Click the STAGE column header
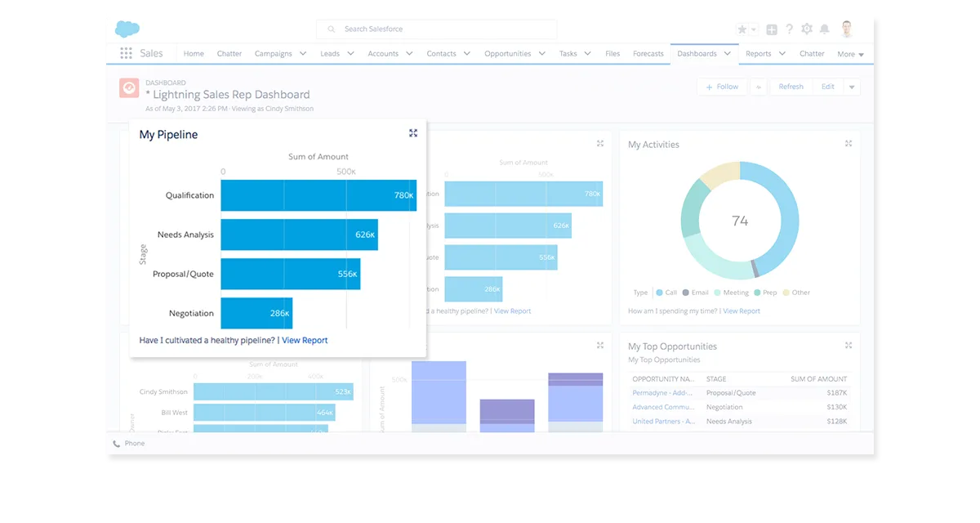 716,379
